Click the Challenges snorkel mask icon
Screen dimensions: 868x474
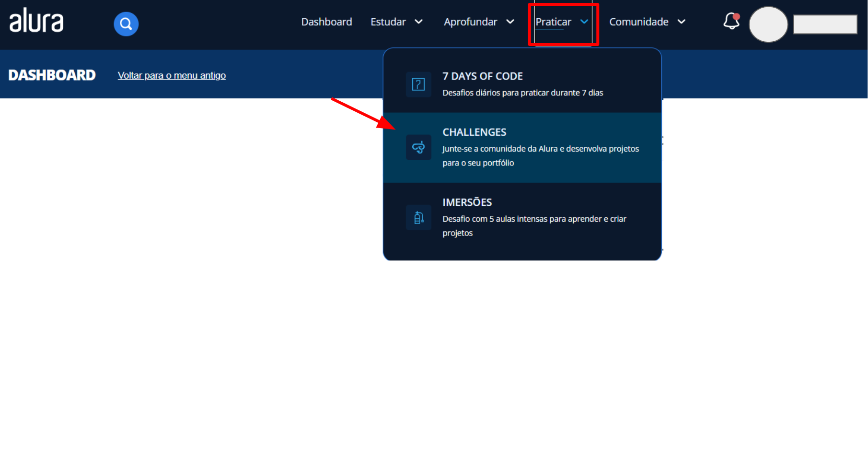tap(418, 147)
